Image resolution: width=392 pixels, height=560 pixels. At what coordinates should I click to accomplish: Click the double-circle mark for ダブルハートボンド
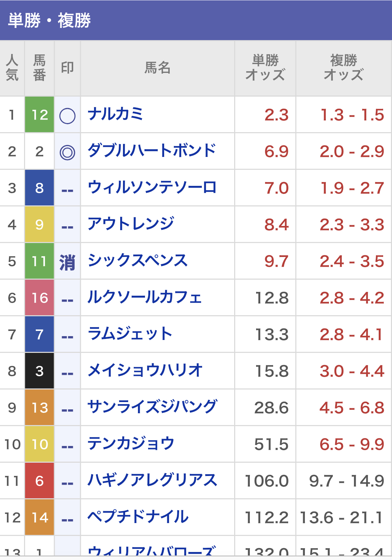[x=67, y=152]
